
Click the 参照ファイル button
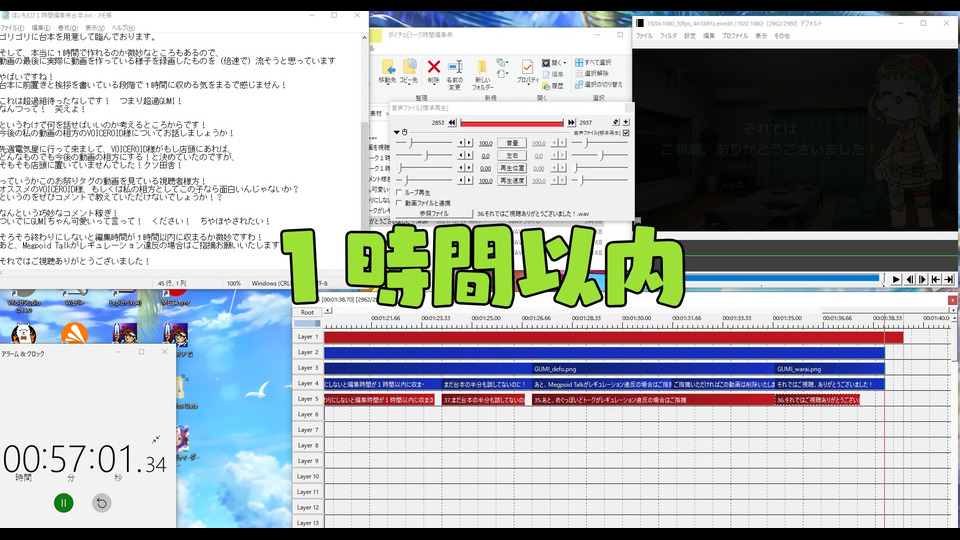tap(434, 214)
